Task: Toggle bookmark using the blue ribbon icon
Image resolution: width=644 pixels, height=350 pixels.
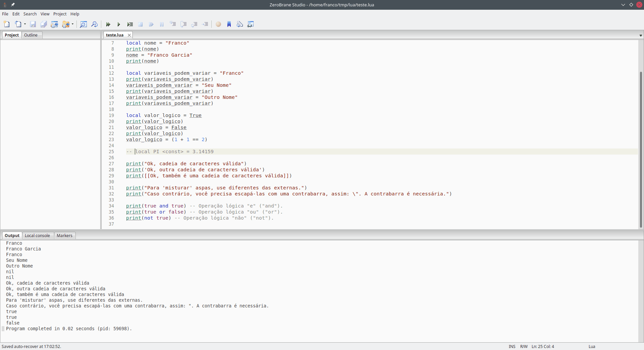Action: point(229,24)
